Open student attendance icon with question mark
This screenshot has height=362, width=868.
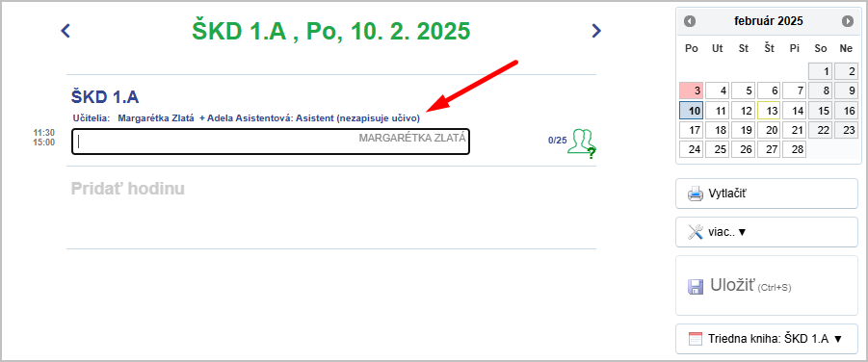tap(581, 143)
